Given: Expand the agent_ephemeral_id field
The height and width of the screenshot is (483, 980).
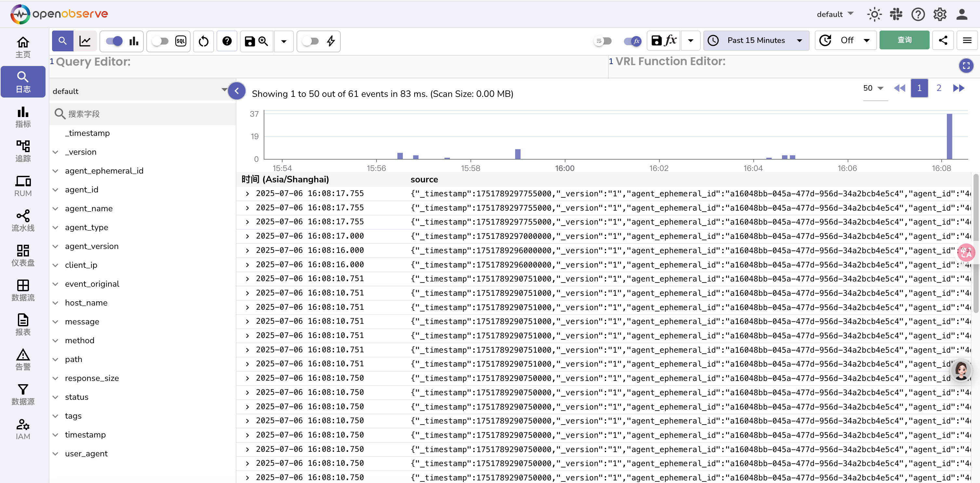Looking at the screenshot, I should 55,170.
